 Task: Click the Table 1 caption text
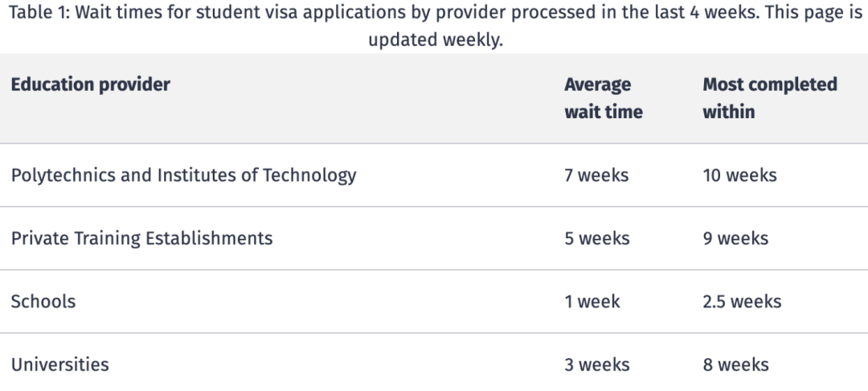tap(436, 26)
